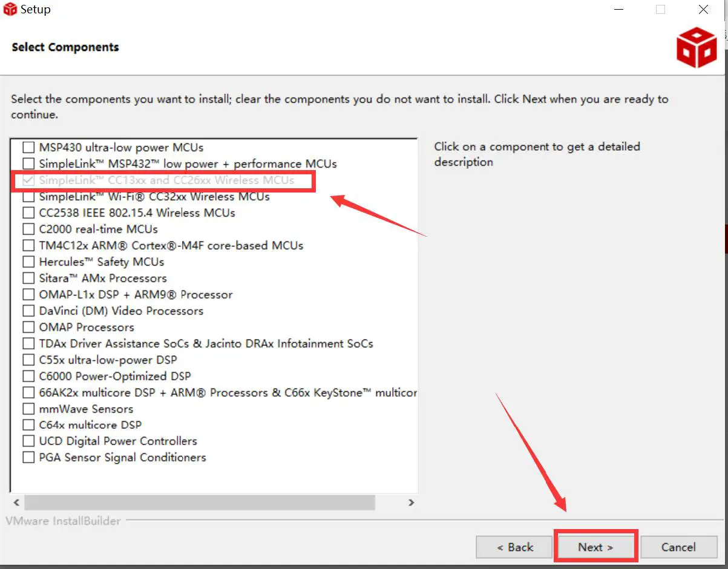Minimize the Setup window
The height and width of the screenshot is (569, 728).
(x=618, y=10)
